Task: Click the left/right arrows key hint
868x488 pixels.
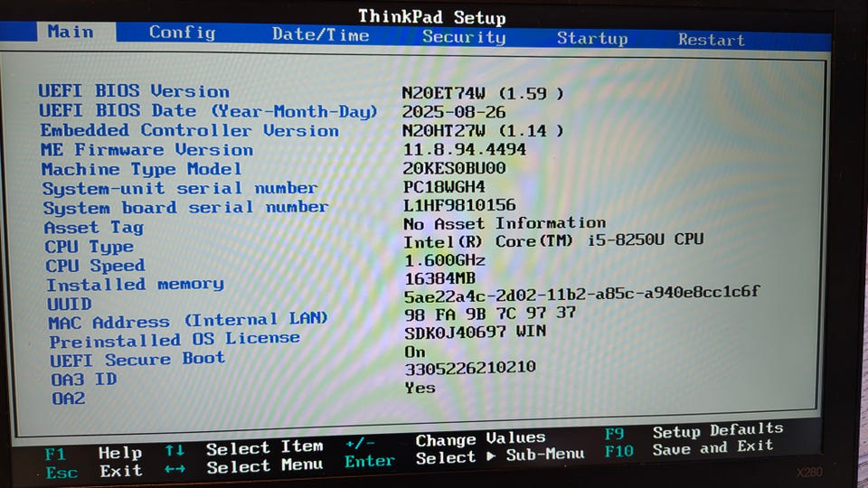Action: coord(175,469)
